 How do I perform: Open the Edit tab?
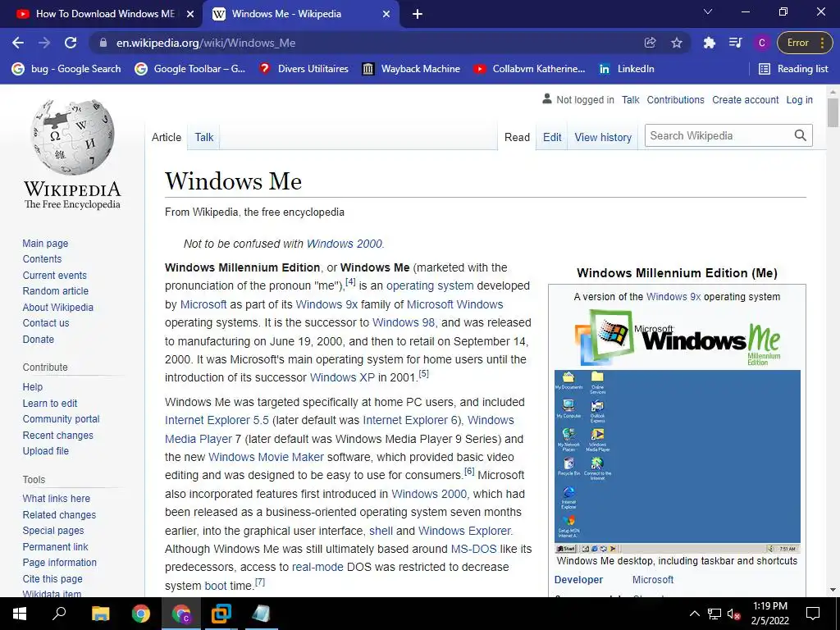[552, 137]
